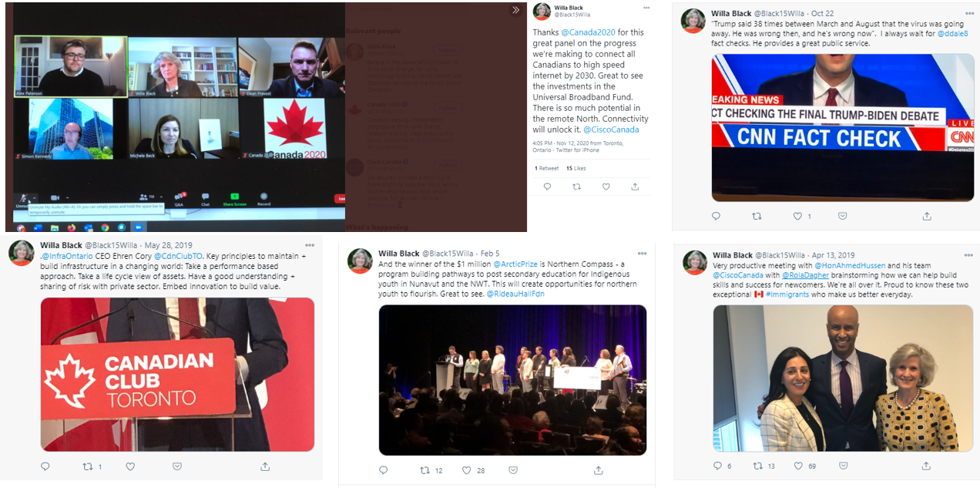Open the CNN Fact Check video thumbnail
980x491 pixels.
[x=843, y=127]
